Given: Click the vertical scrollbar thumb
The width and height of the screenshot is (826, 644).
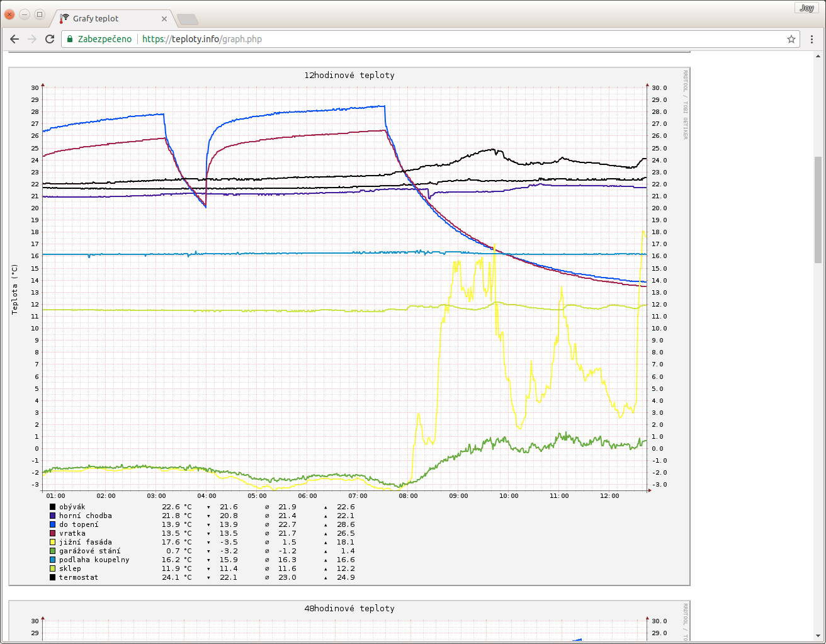Looking at the screenshot, I should tap(818, 209).
